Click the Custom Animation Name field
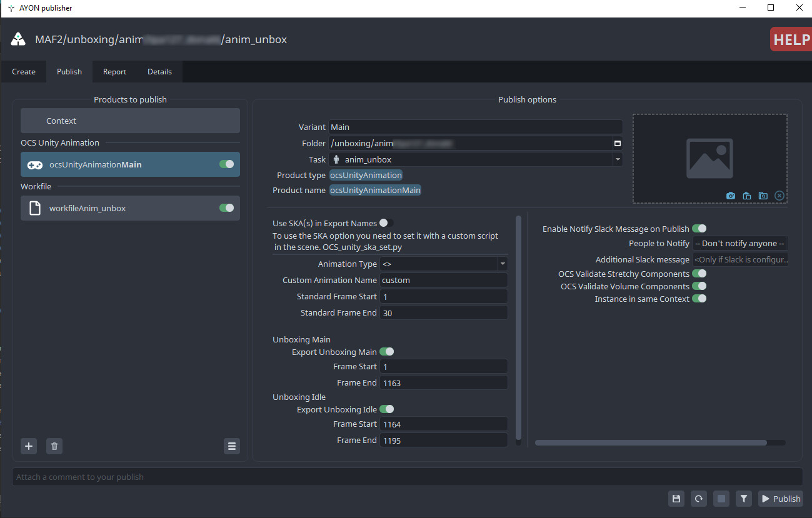The width and height of the screenshot is (812, 518). 443,280
